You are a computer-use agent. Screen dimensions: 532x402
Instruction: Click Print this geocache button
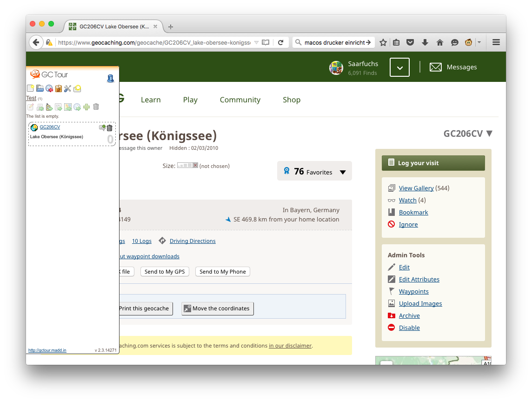pyautogui.click(x=146, y=308)
